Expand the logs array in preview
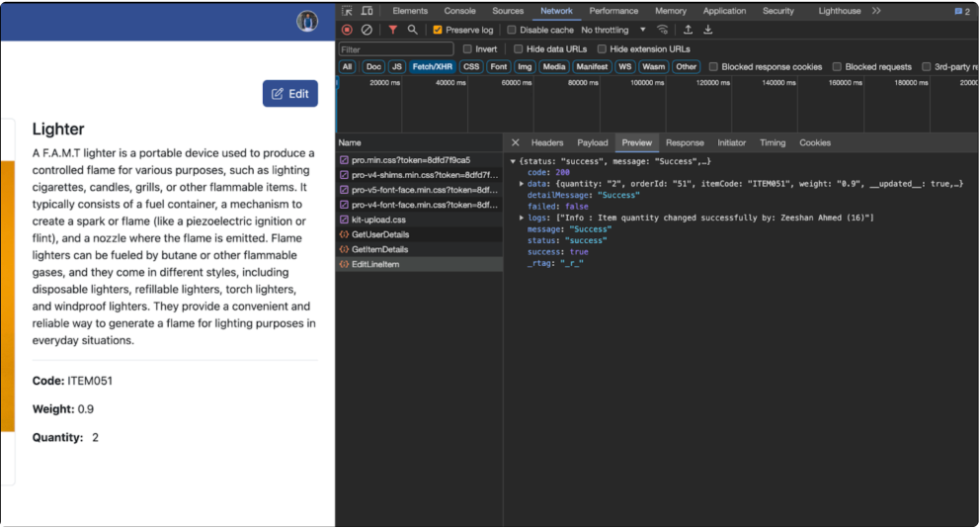This screenshot has width=980, height=528. (x=522, y=218)
